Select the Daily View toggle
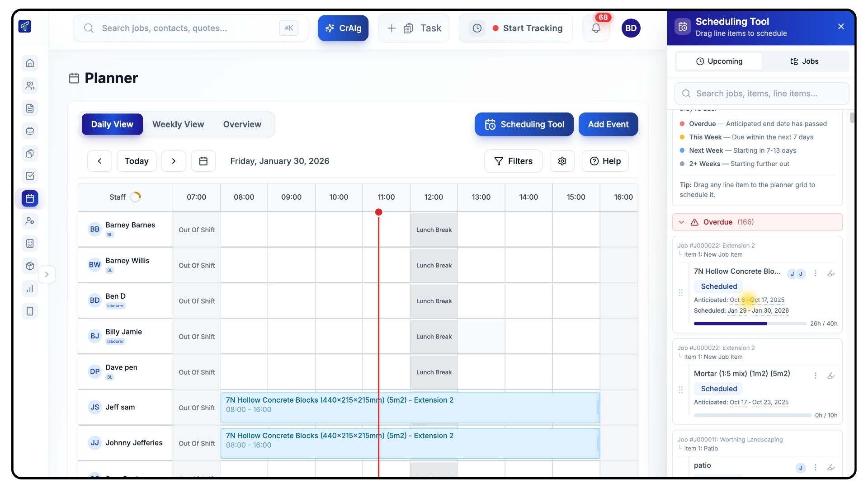This screenshot has height=488, width=868. click(x=112, y=124)
